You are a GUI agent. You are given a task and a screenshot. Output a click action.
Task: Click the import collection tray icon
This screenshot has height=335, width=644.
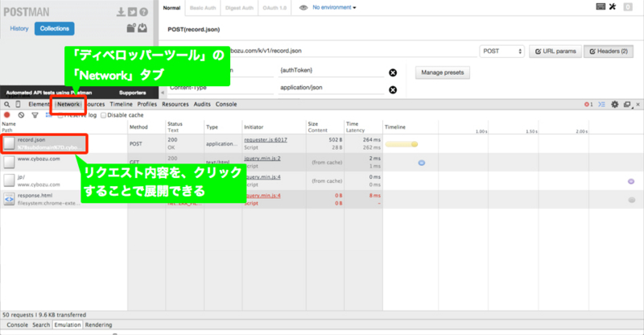click(x=142, y=28)
